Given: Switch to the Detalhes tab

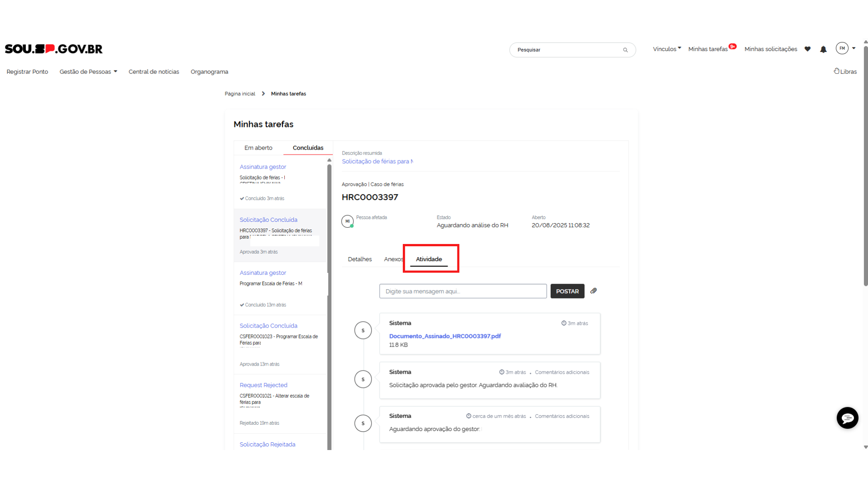Looking at the screenshot, I should (x=359, y=259).
